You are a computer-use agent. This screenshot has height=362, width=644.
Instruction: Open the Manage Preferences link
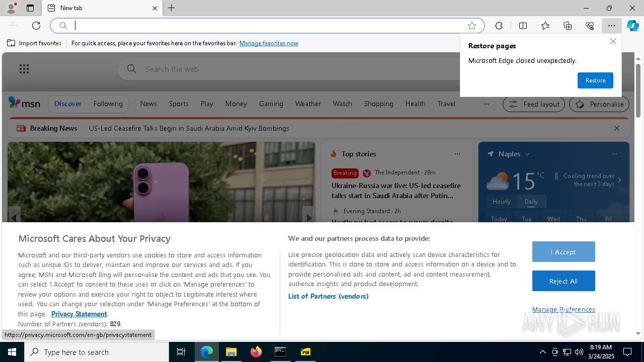click(x=563, y=309)
